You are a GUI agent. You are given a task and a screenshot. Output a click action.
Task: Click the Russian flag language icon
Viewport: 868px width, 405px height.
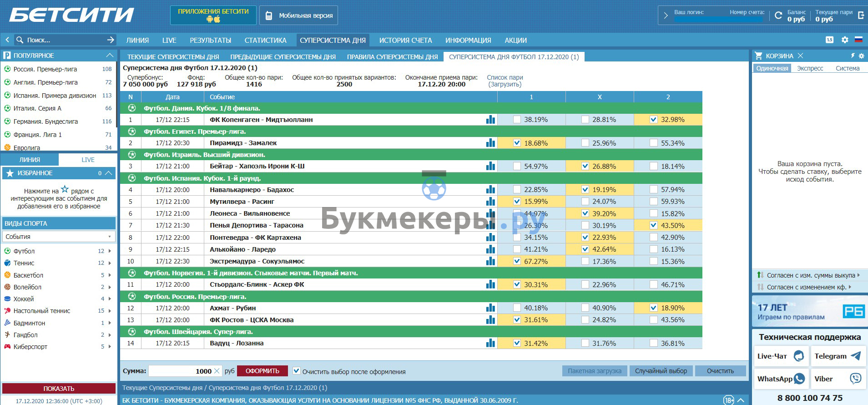pyautogui.click(x=858, y=40)
